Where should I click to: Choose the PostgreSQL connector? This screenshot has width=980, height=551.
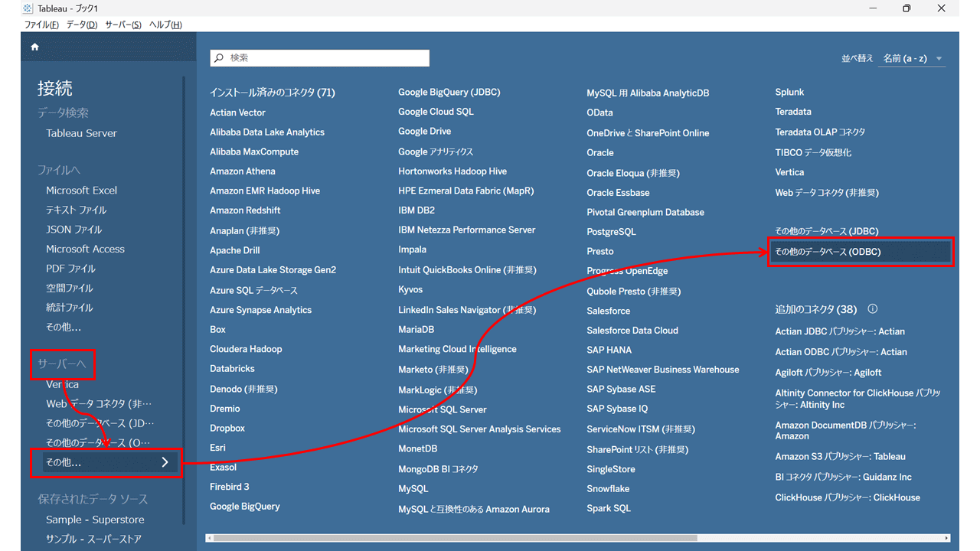612,232
